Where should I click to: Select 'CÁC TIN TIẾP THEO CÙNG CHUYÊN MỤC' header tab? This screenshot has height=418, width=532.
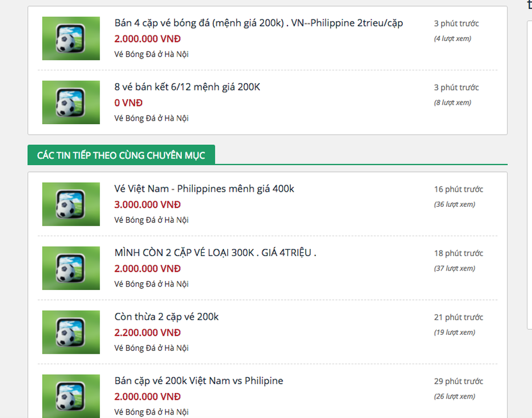(121, 155)
